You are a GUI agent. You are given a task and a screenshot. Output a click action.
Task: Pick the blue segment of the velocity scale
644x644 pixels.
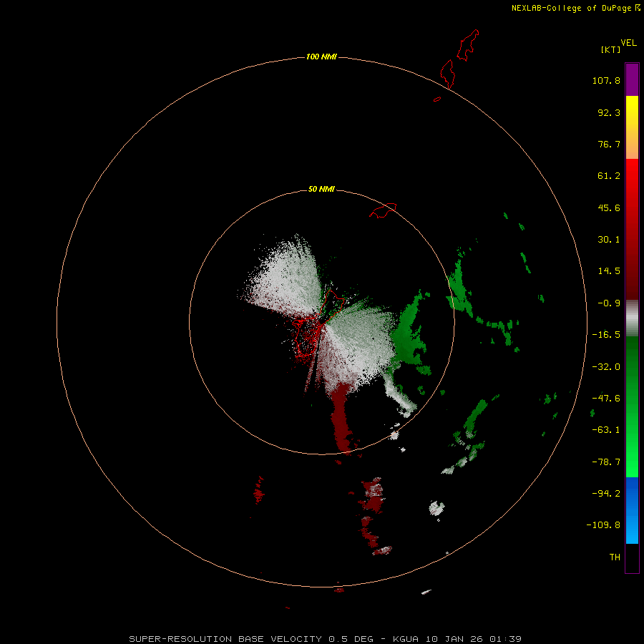(632, 510)
